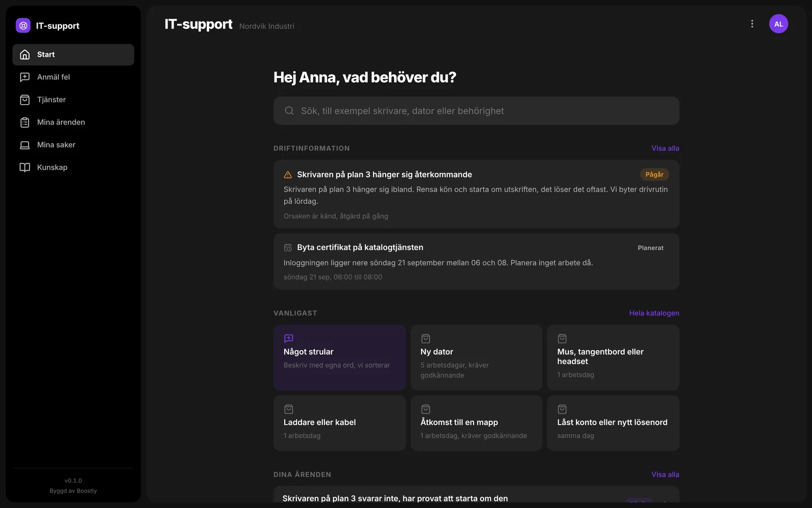
Task: Focus the search field for skrivare, dator
Action: click(x=476, y=111)
